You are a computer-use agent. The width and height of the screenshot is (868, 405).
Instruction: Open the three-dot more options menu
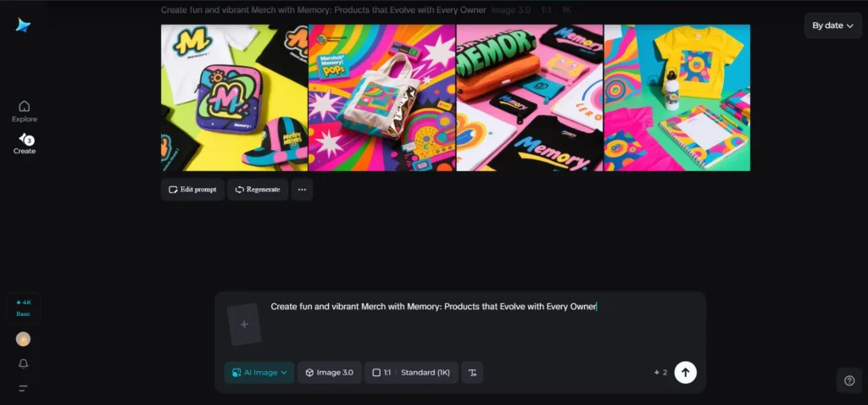[302, 190]
